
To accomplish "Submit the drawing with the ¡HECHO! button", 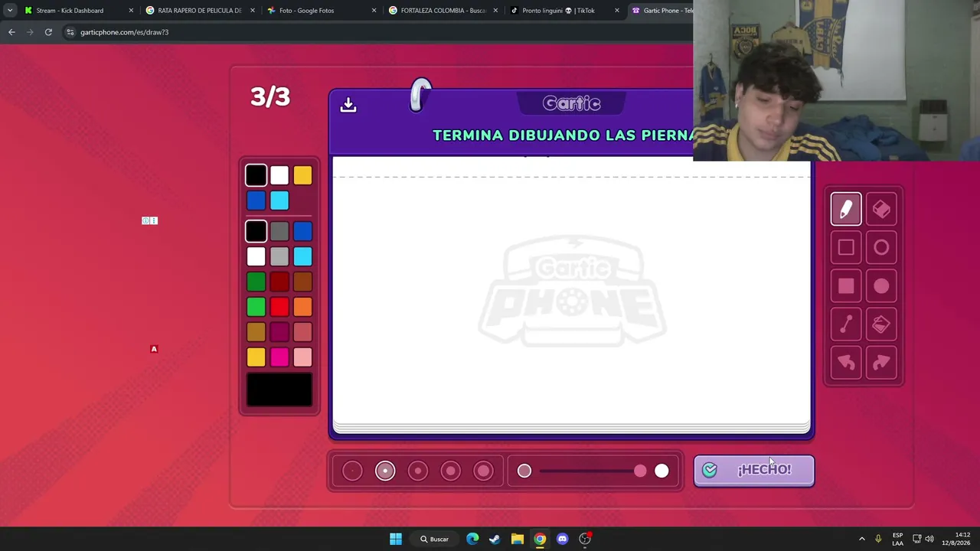I will click(754, 471).
